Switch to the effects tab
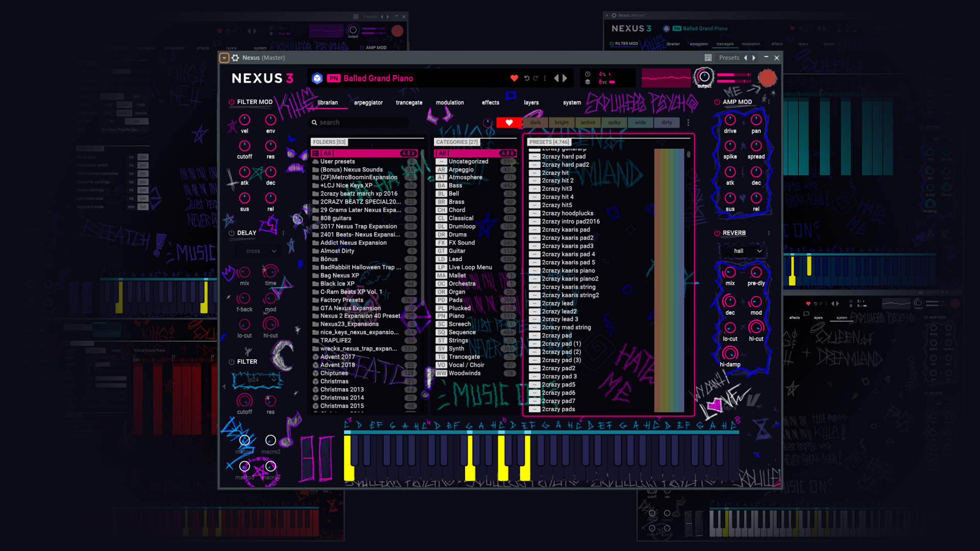The height and width of the screenshot is (551, 980). point(490,103)
